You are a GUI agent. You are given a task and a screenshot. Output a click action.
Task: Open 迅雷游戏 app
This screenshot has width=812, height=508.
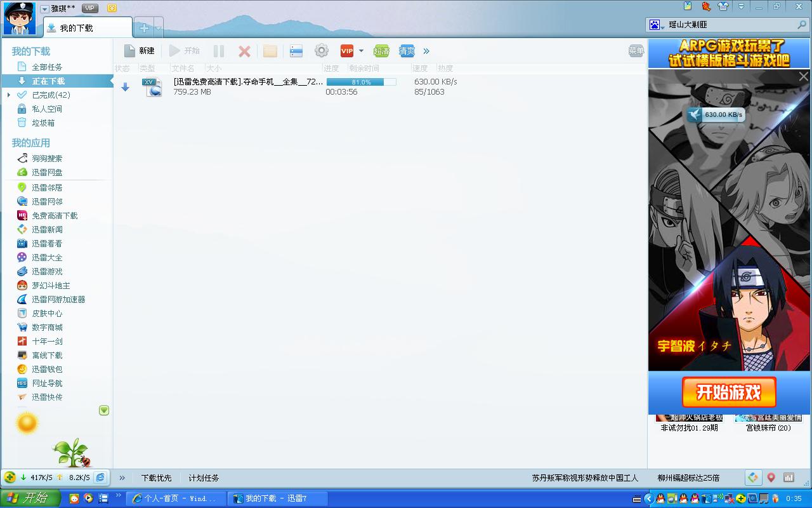point(47,271)
